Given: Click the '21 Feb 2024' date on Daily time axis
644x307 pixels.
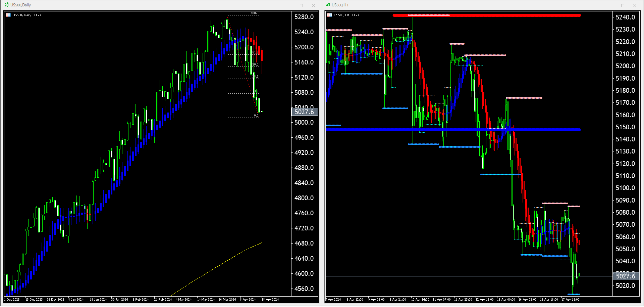Looking at the screenshot, I should pos(163,300).
